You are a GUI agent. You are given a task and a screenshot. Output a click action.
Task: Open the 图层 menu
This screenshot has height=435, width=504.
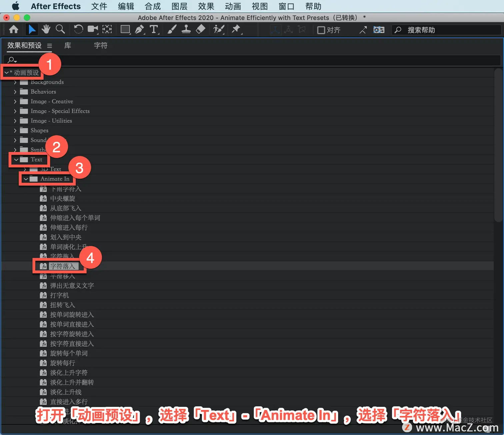point(179,6)
